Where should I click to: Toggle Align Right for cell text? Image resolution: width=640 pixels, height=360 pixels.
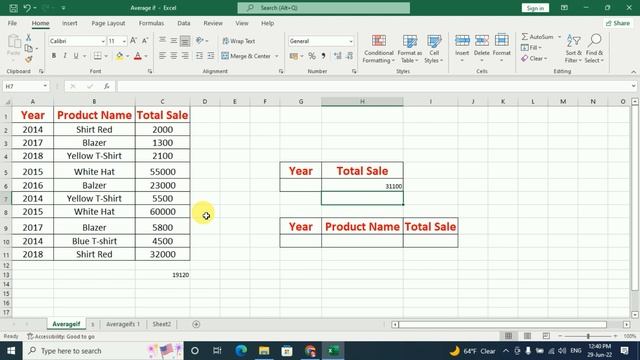pyautogui.click(x=185, y=56)
